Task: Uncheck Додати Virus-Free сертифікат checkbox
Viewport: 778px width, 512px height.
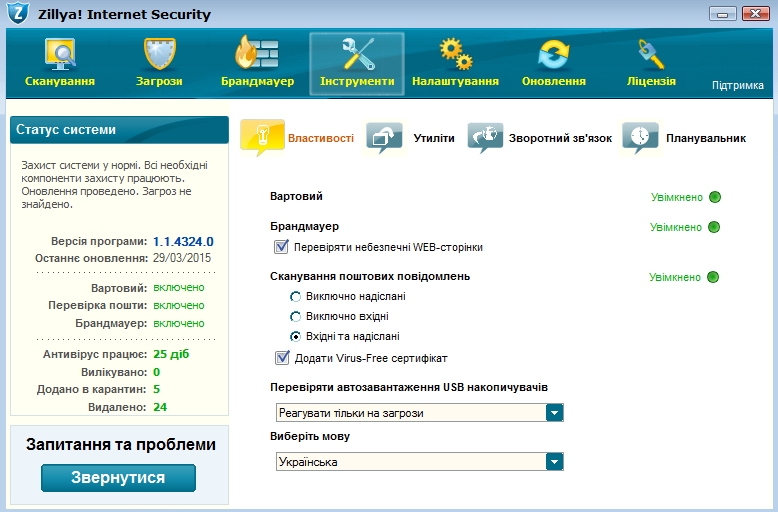Action: click(x=281, y=358)
